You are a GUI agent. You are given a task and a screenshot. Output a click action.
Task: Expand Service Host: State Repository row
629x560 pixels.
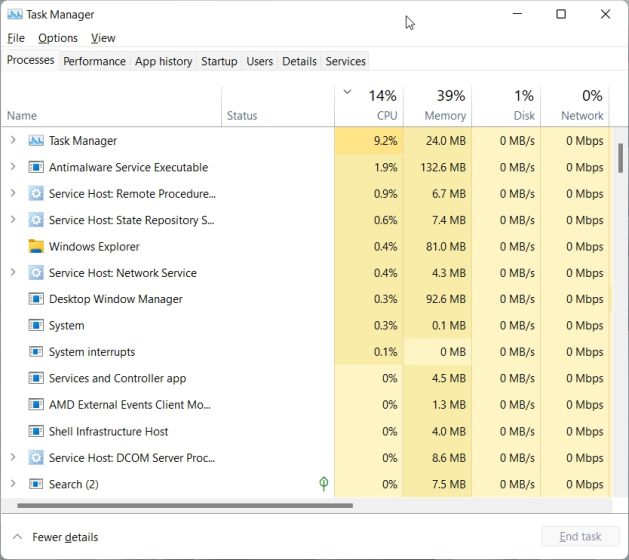pos(13,219)
